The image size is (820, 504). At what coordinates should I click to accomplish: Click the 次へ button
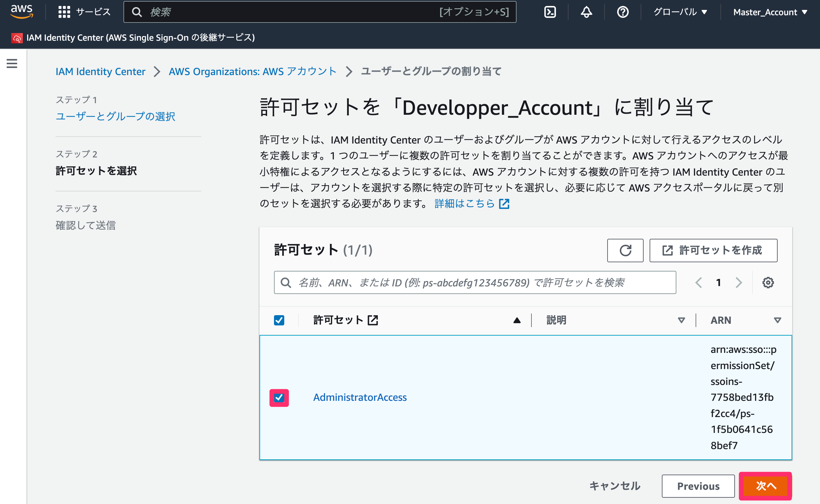tap(766, 486)
